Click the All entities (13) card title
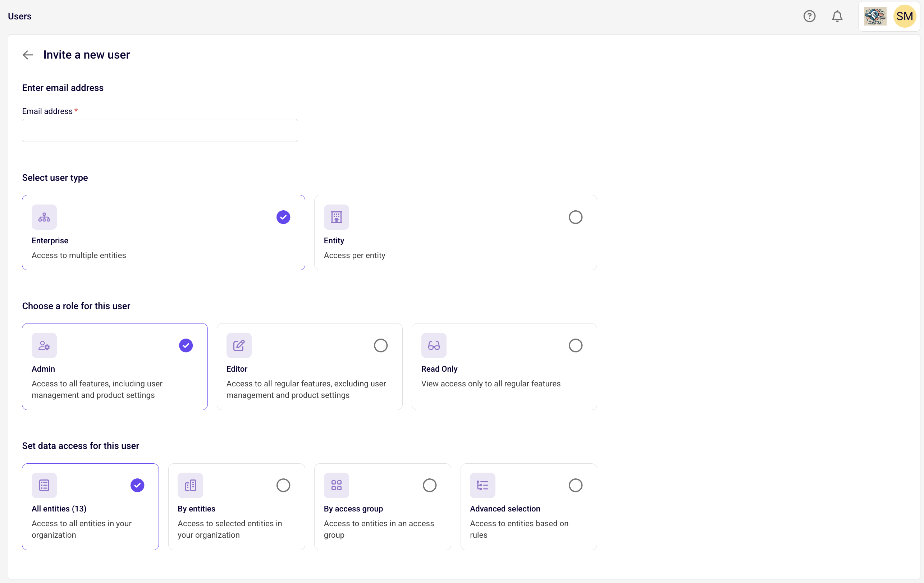This screenshot has width=924, height=583. click(59, 509)
